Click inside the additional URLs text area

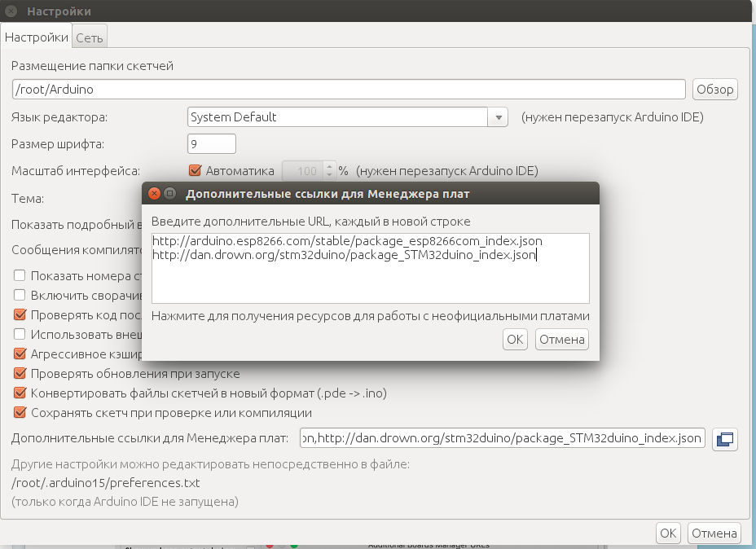click(370, 281)
